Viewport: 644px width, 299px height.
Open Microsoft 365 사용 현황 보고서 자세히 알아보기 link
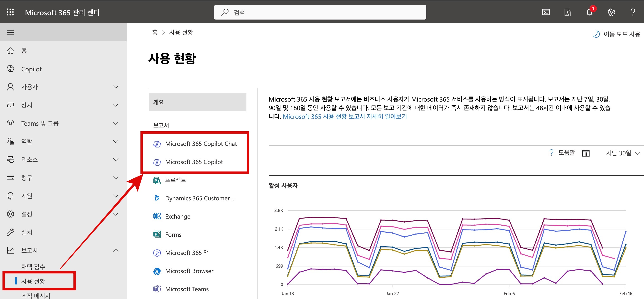click(x=345, y=116)
